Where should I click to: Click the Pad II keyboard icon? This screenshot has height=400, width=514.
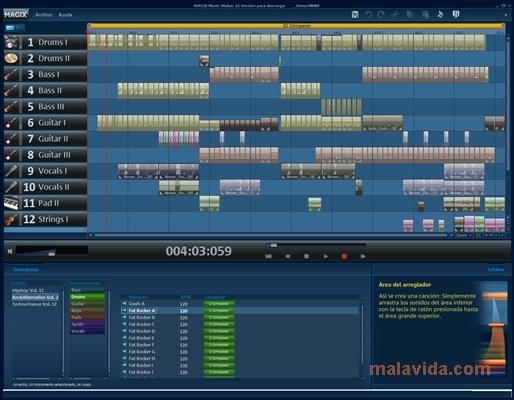(x=11, y=203)
